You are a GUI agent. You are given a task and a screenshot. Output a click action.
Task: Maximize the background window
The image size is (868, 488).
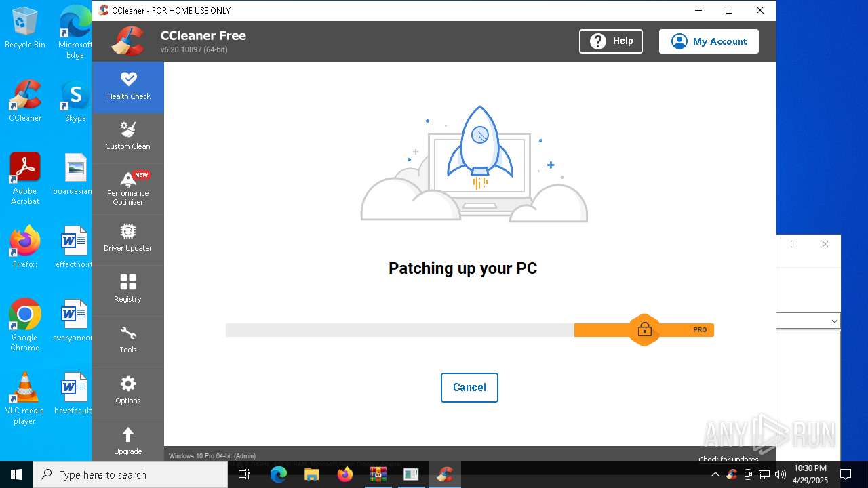(794, 244)
